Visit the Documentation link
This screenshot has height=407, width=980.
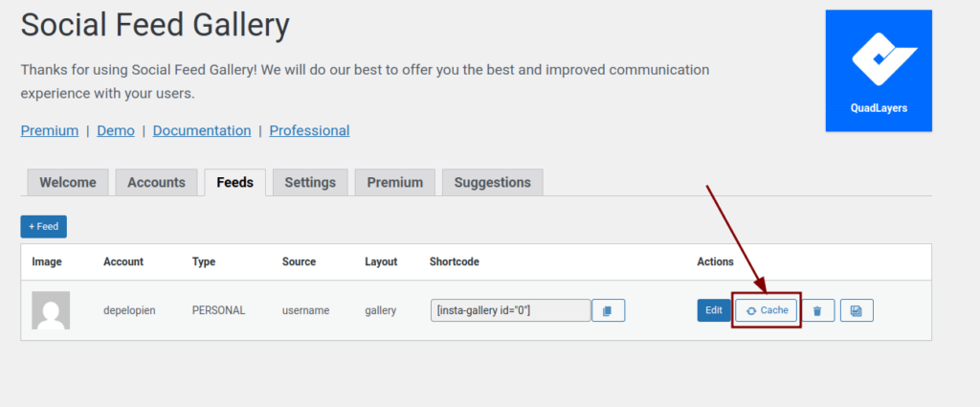(x=202, y=130)
